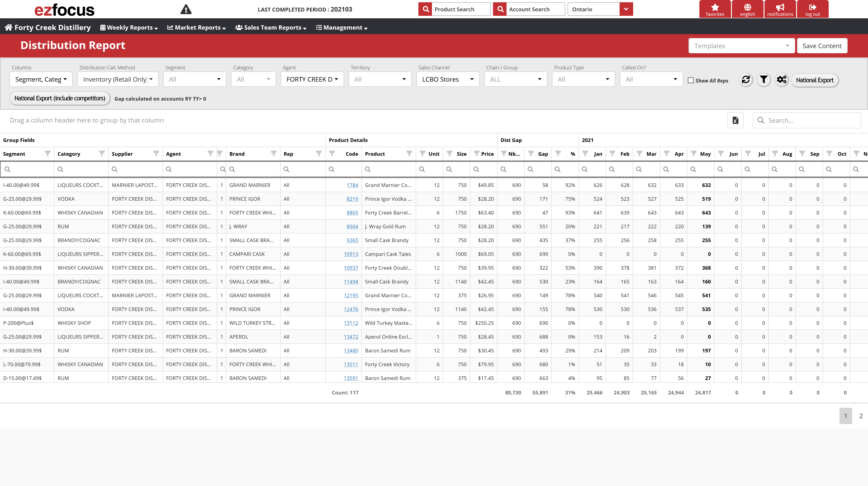
Task: Open Weekly Reports menu
Action: (129, 27)
